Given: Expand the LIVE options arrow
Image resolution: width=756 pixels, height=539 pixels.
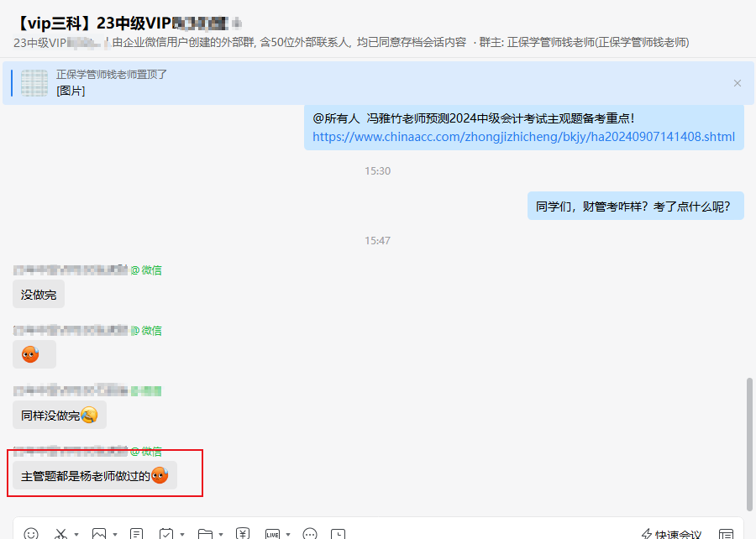Looking at the screenshot, I should 288,534.
